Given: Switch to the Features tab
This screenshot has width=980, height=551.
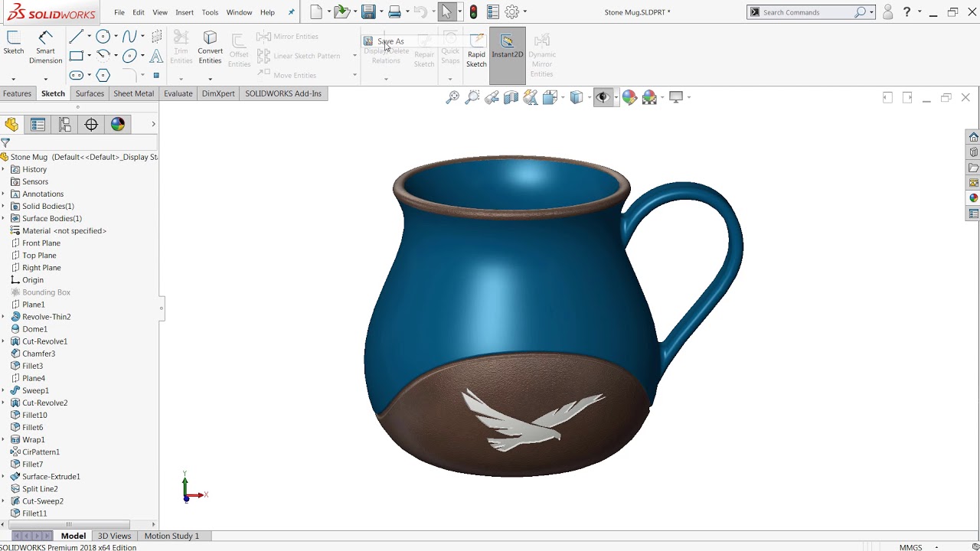Looking at the screenshot, I should pyautogui.click(x=17, y=93).
